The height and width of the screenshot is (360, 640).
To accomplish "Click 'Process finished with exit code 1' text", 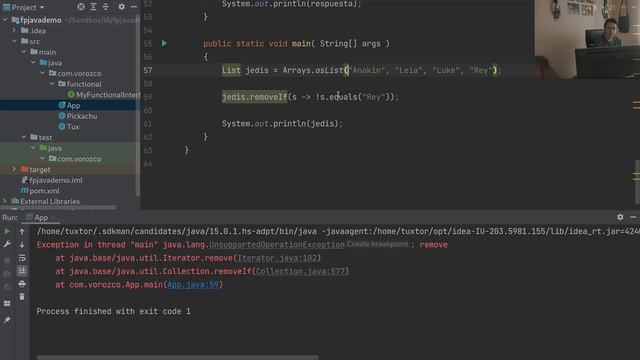I will click(x=113, y=311).
